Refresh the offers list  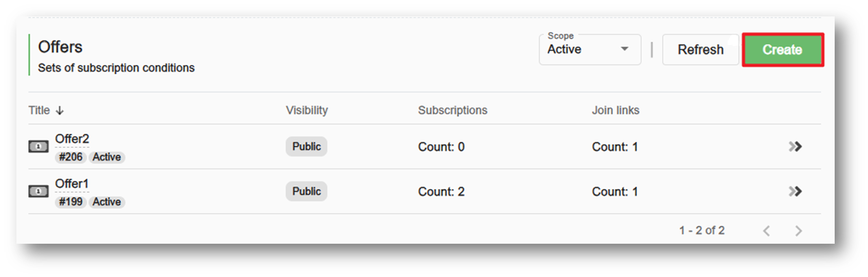coord(700,50)
